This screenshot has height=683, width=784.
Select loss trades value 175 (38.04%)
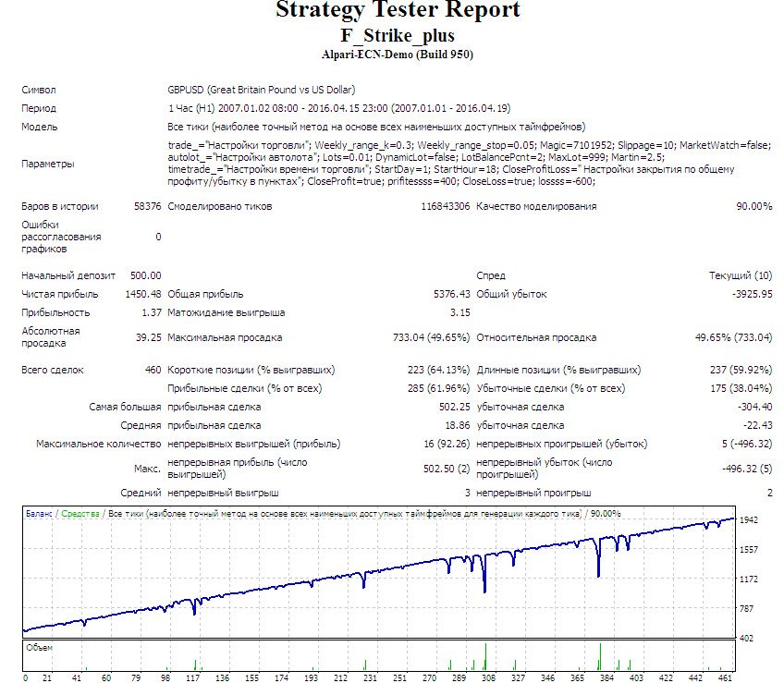[x=741, y=389]
